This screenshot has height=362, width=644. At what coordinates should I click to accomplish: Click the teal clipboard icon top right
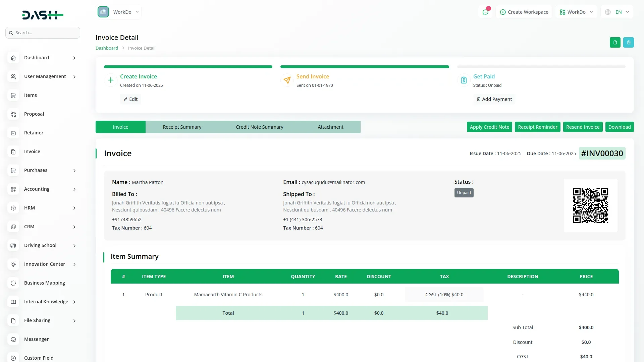click(x=628, y=43)
